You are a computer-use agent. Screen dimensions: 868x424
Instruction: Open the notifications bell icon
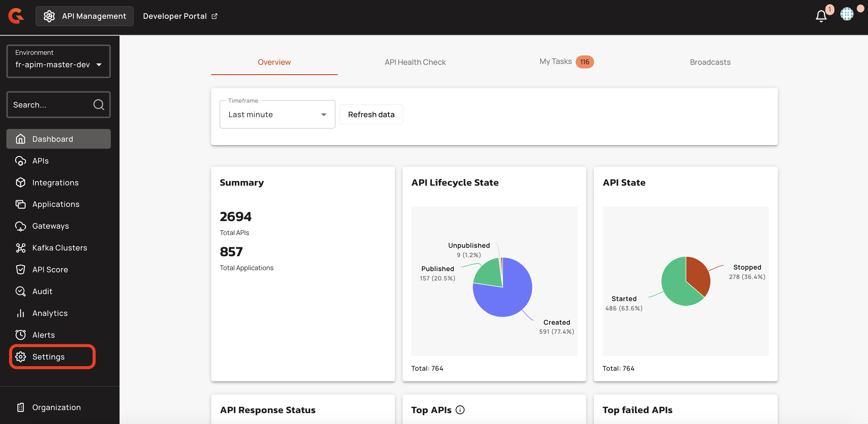tap(821, 16)
